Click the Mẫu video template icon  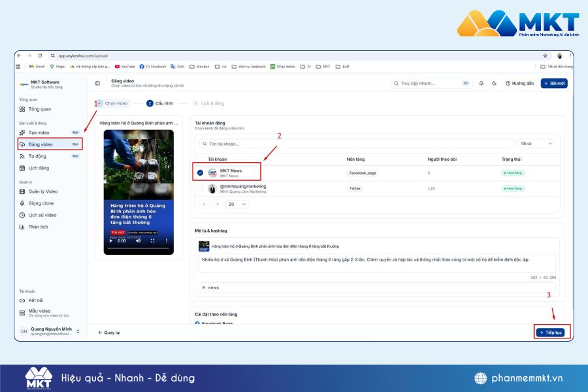(22, 313)
